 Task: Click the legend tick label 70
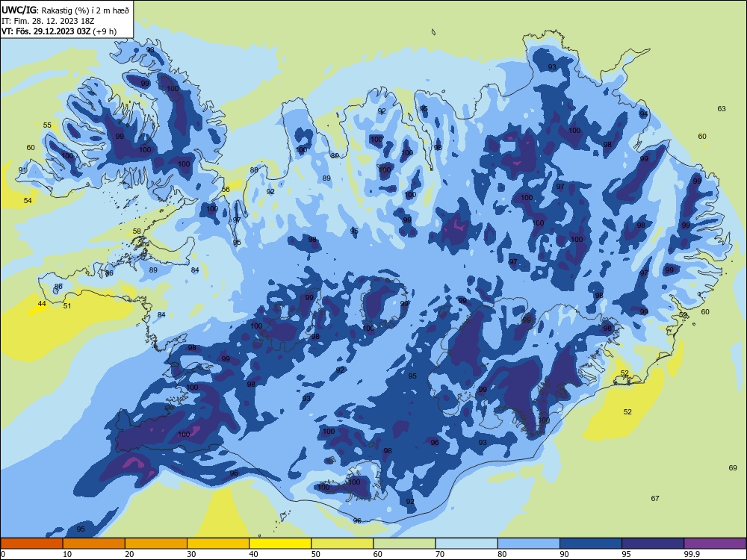(x=440, y=554)
